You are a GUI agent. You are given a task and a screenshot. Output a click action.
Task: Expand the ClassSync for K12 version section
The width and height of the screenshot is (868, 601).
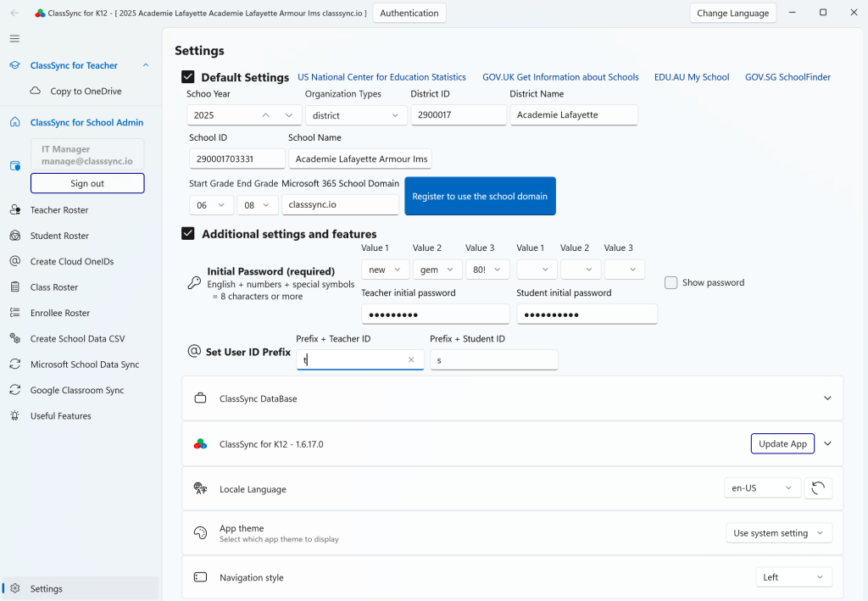point(827,444)
